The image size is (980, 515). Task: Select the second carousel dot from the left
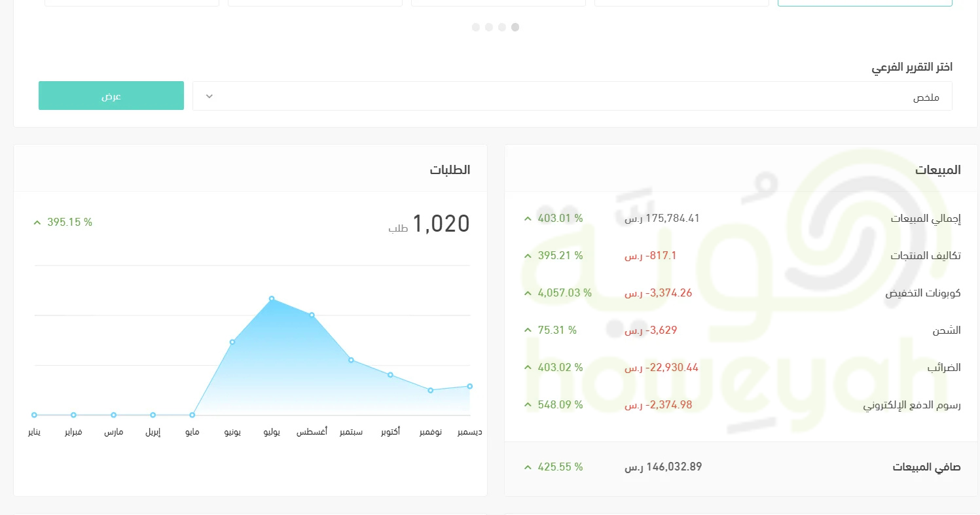(x=489, y=27)
